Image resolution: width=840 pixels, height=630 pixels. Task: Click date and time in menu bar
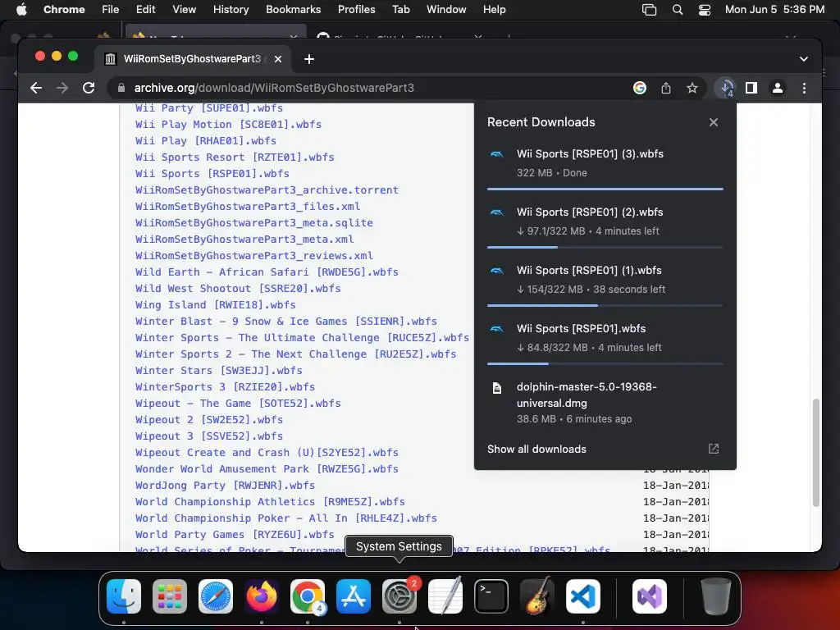[x=774, y=10]
